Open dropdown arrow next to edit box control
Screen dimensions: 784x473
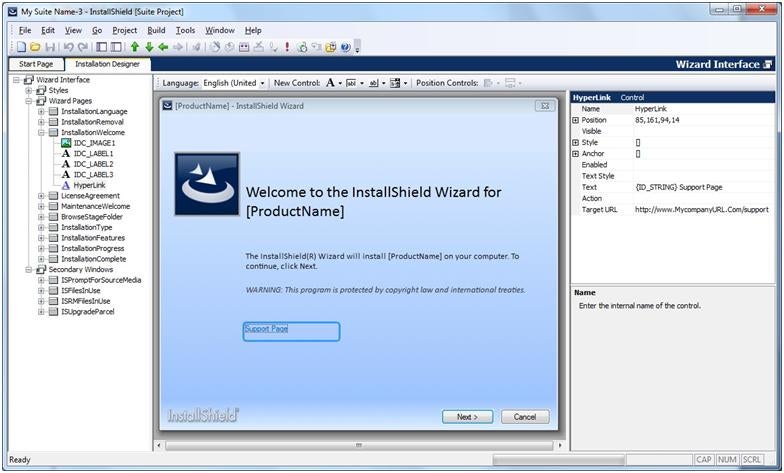[362, 84]
